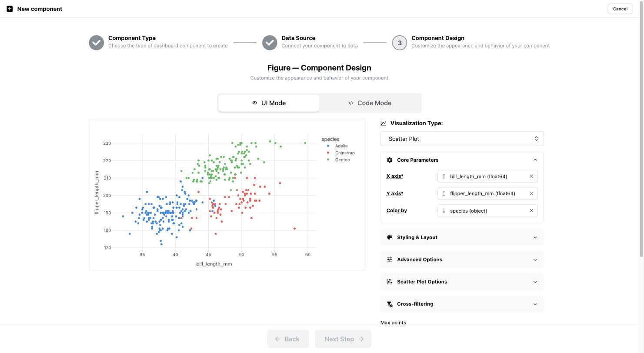The width and height of the screenshot is (644, 353).
Task: Click the completed Component Type step checkmark
Action: (x=97, y=43)
